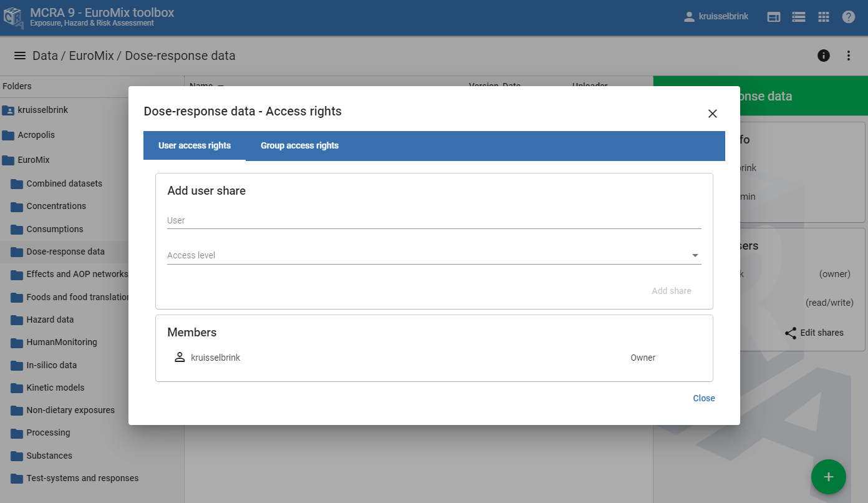Open the help question mark icon

click(848, 17)
